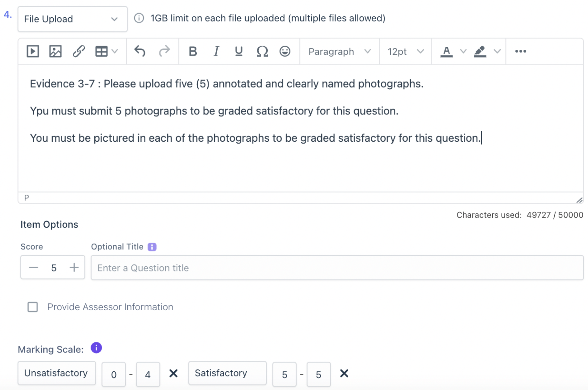Click the 'Ypu must submit 5 photographs' line
The height and width of the screenshot is (390, 588).
point(214,111)
